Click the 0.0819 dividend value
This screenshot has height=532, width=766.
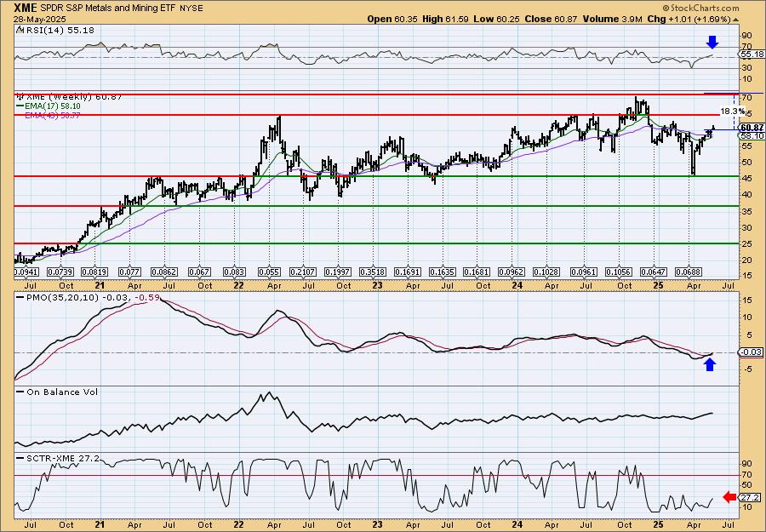click(x=94, y=272)
